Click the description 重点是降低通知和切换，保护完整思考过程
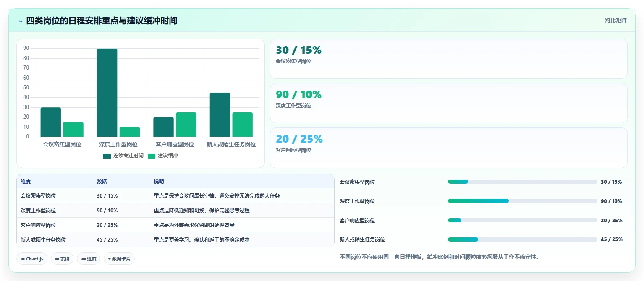 202,211
